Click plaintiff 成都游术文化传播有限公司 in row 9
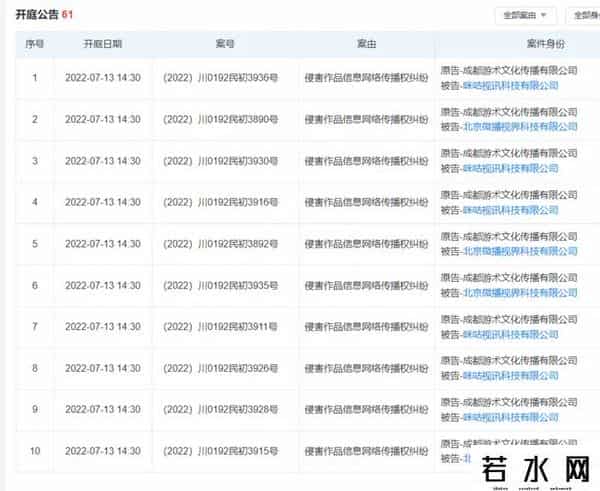Screen dimensions: 600x491 [520, 402]
